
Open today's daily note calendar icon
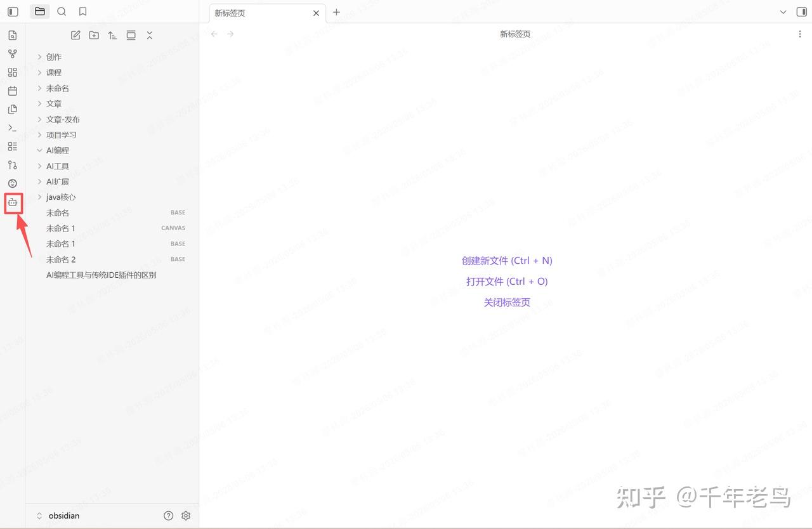tap(13, 91)
